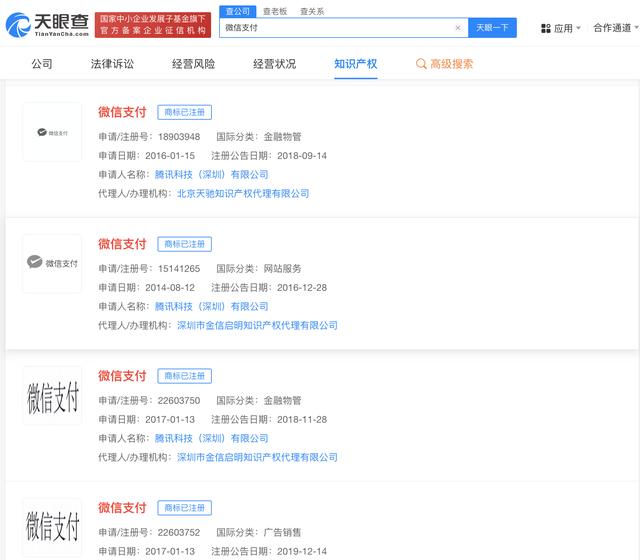Expand the 应用 dropdown arrow
The height and width of the screenshot is (560, 640).
(578, 28)
